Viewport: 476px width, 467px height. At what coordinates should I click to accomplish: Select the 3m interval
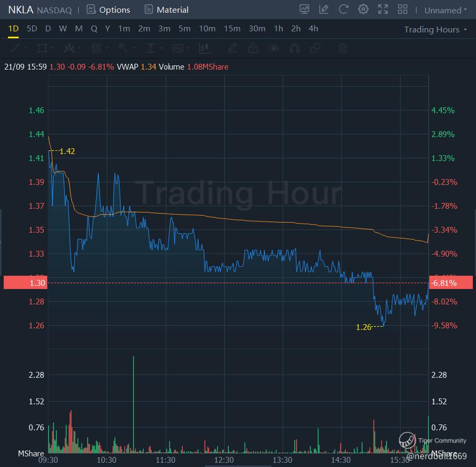tap(164, 29)
